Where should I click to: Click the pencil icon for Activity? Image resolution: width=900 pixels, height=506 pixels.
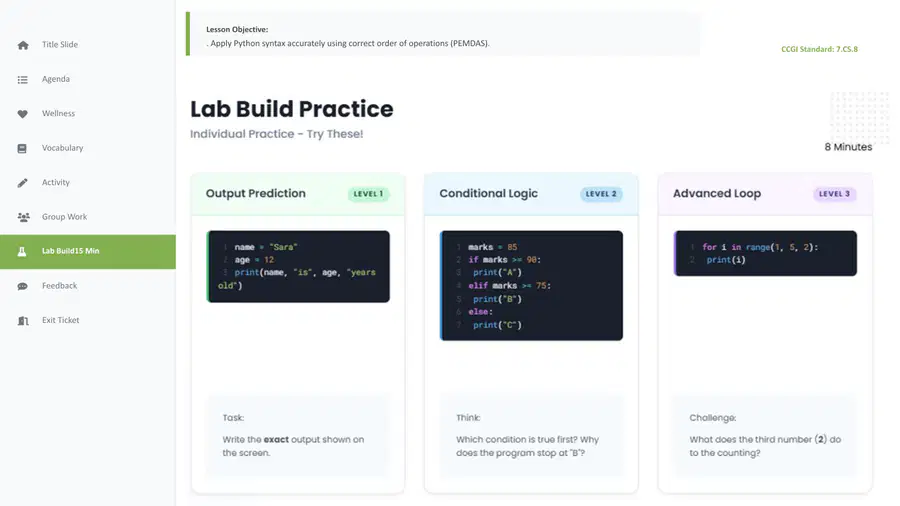[22, 183]
